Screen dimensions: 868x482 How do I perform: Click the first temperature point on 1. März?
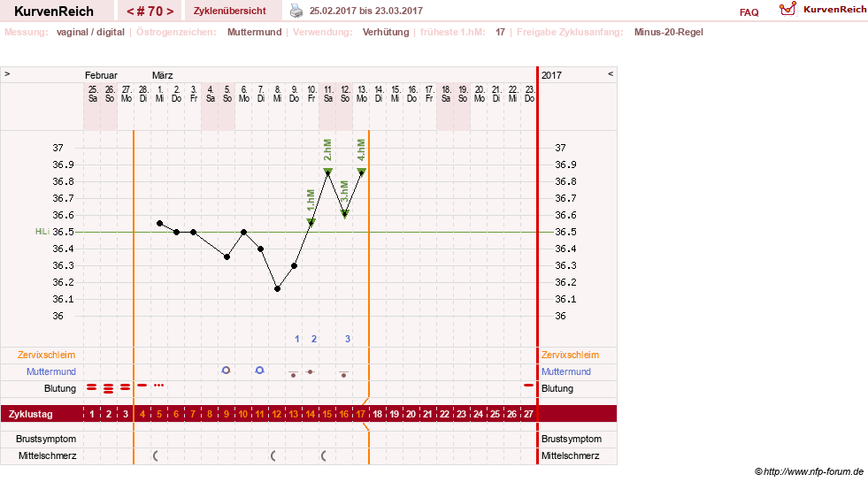160,224
